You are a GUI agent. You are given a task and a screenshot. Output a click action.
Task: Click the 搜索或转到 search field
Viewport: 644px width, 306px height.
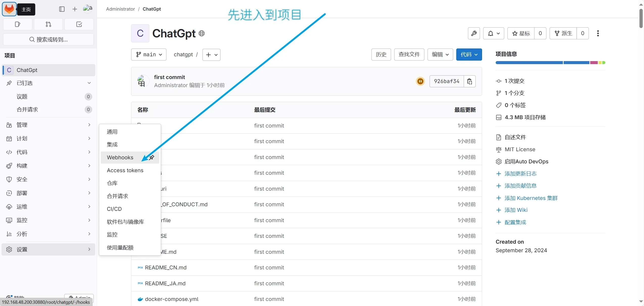pos(48,39)
